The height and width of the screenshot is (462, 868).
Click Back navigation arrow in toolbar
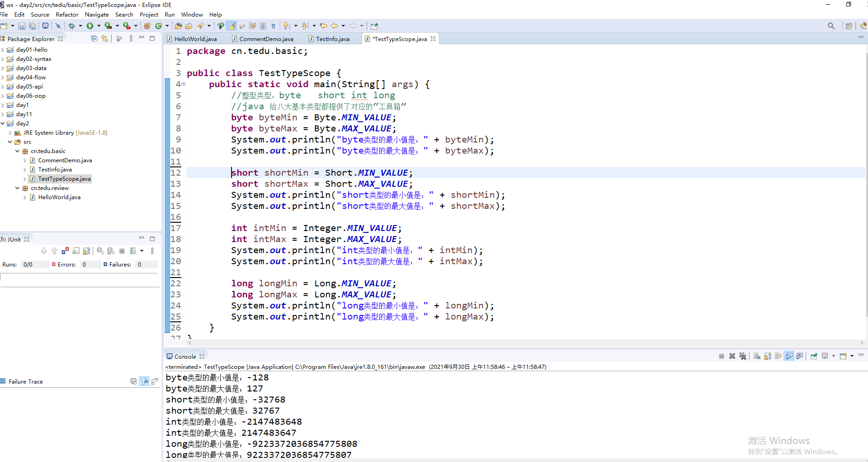pos(334,26)
